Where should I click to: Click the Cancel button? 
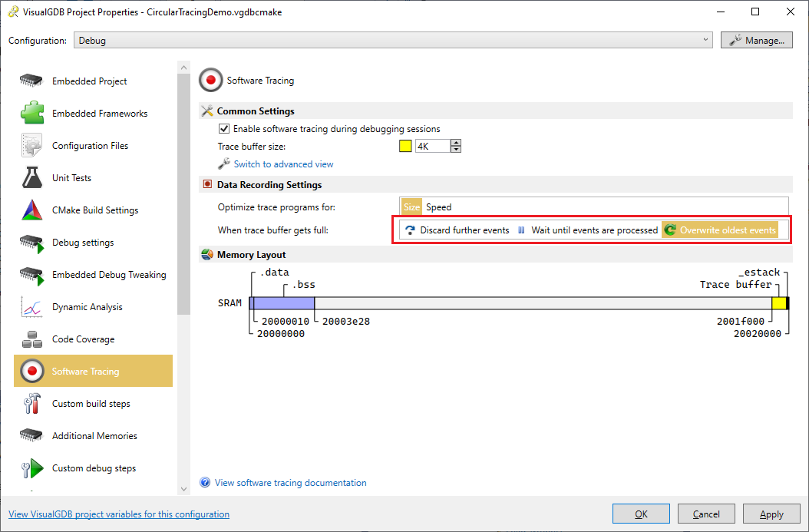706,514
